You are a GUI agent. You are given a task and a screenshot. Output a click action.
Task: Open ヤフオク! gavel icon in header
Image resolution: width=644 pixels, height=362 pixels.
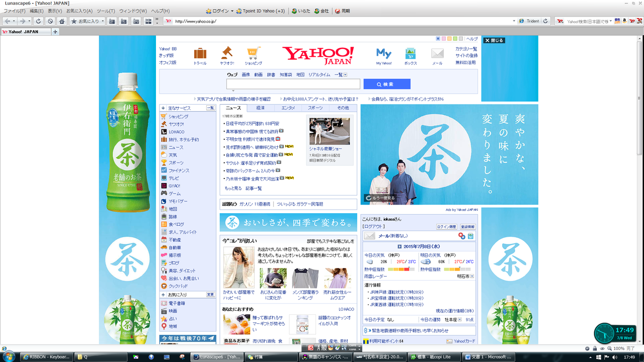coord(227,53)
